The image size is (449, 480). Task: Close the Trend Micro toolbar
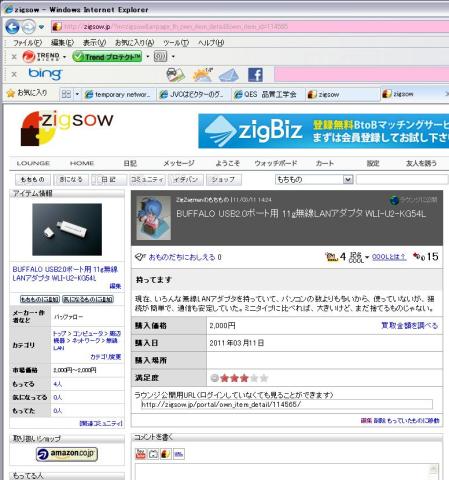tap(14, 57)
